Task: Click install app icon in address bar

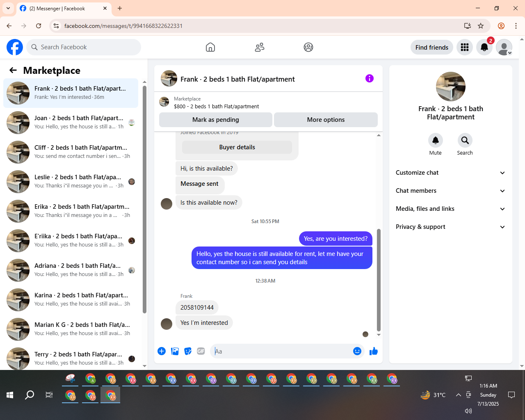Action: 468,26
